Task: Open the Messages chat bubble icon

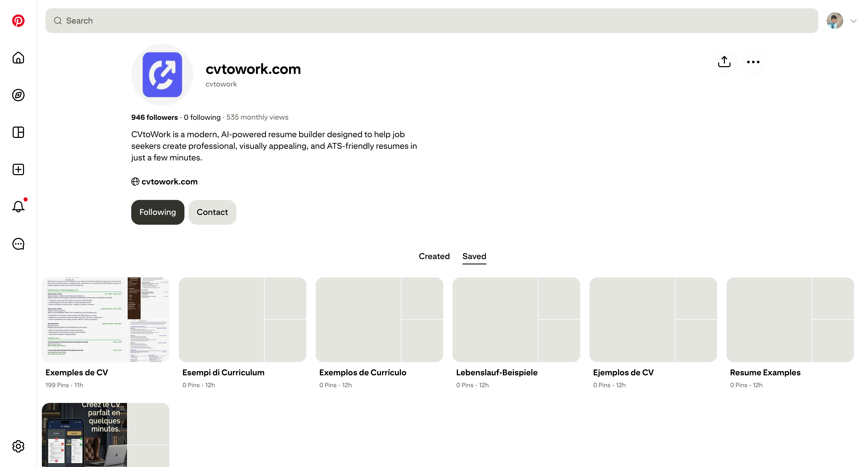Action: pos(18,244)
